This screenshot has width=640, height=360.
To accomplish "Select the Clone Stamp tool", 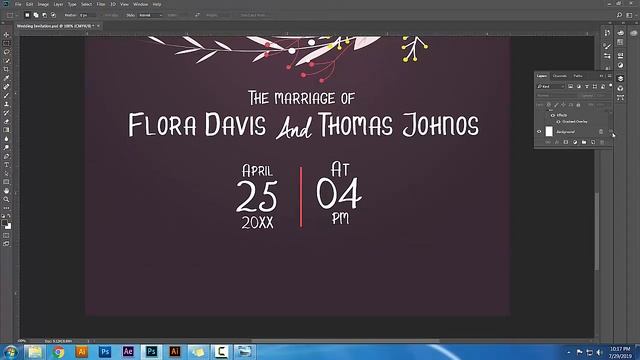I will pos(6,104).
